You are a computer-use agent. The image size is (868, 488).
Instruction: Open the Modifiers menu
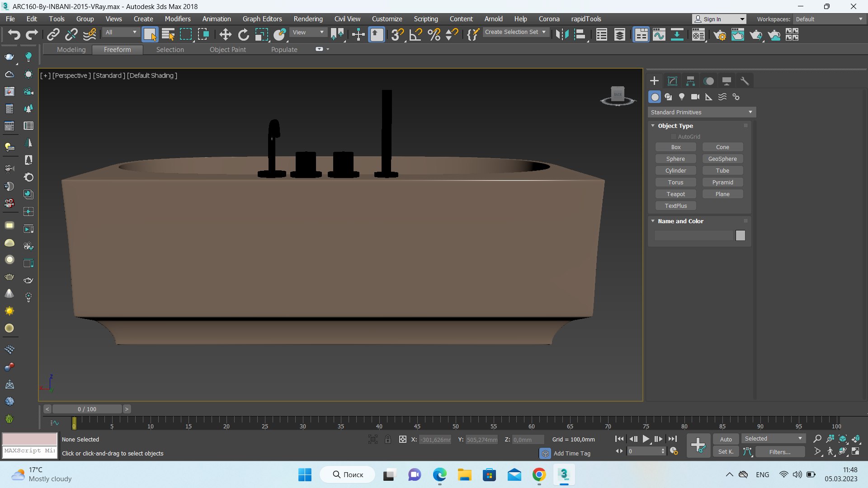point(178,19)
